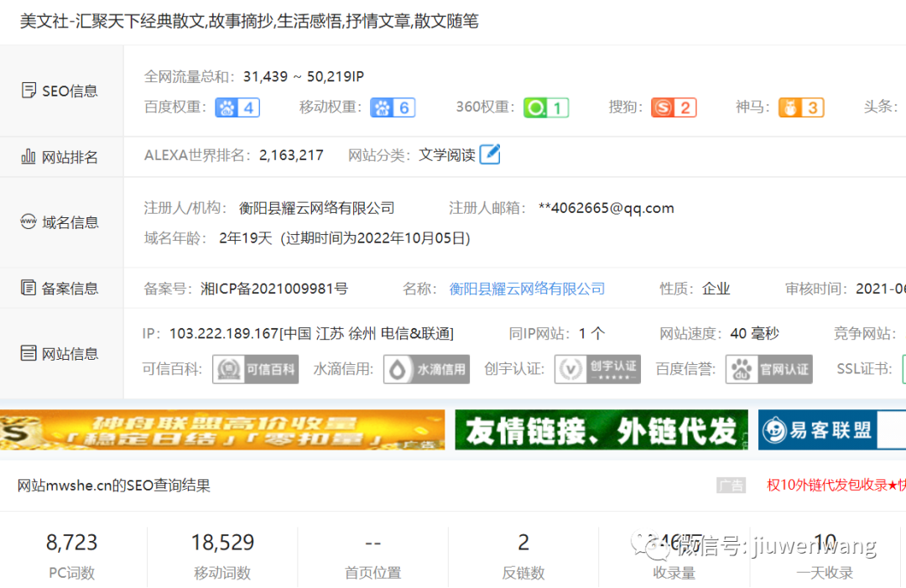Click the grey 广告 tag
This screenshot has height=588, width=906.
731,485
